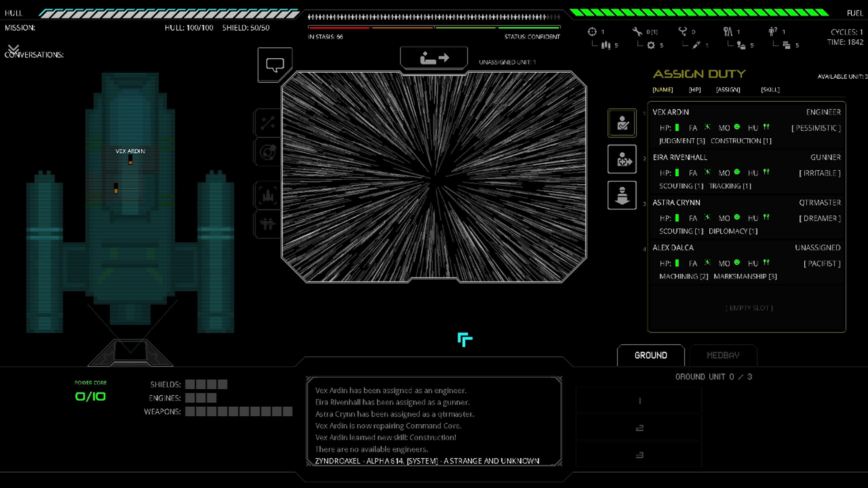
Task: Switch to the MEDBAY tab
Action: click(723, 356)
